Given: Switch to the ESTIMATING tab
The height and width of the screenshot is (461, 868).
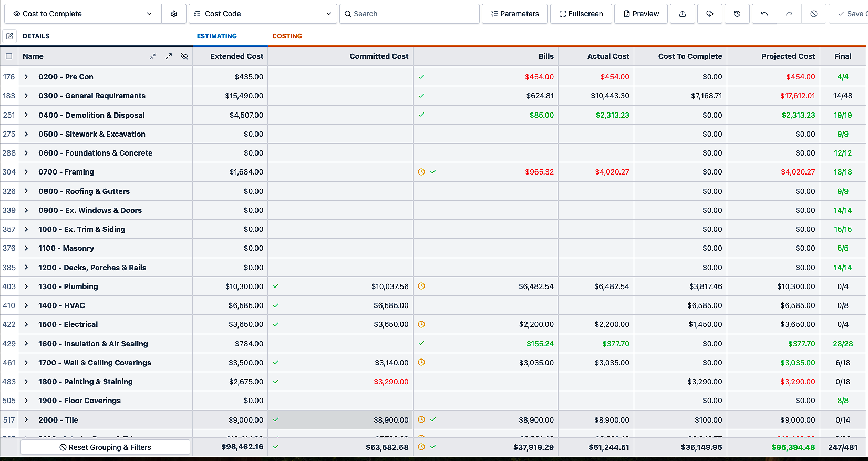Looking at the screenshot, I should (217, 36).
